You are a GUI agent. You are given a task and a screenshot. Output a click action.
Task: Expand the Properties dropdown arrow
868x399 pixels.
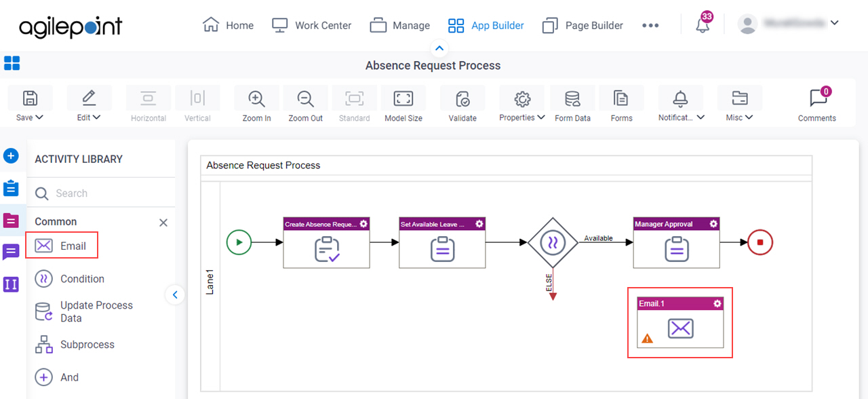tap(540, 117)
